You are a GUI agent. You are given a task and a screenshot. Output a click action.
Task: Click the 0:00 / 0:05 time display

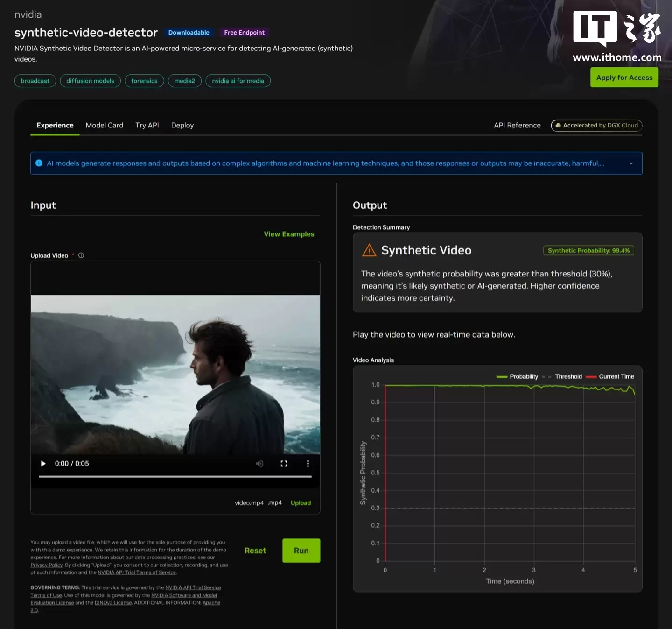(72, 464)
